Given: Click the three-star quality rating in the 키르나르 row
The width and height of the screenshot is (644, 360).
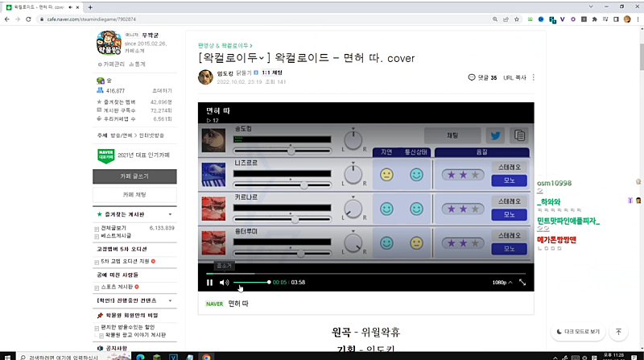Looking at the screenshot, I should point(463,209).
